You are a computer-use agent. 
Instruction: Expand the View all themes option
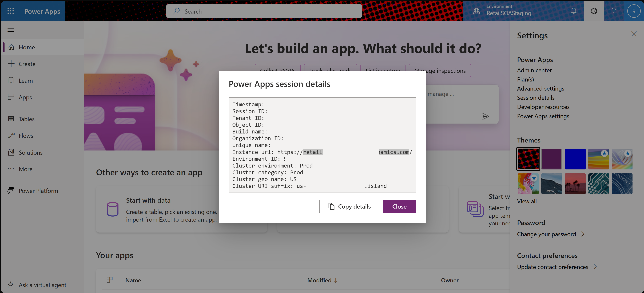(x=527, y=201)
